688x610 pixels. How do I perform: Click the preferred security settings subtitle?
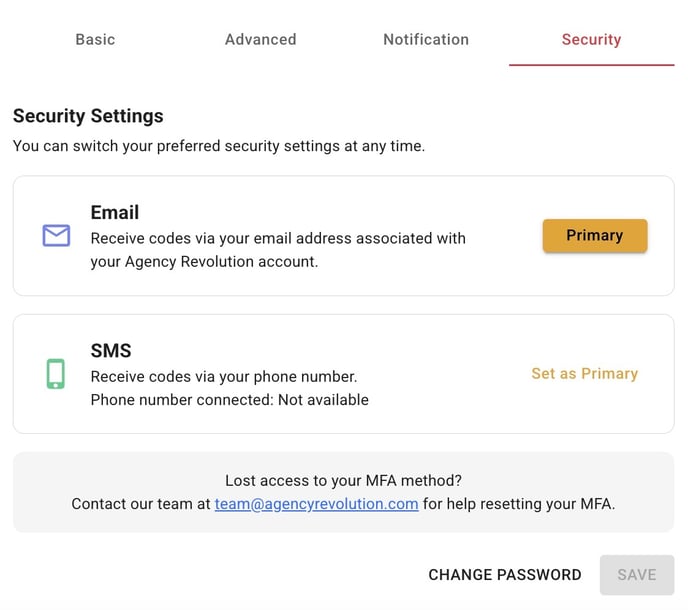pos(219,146)
